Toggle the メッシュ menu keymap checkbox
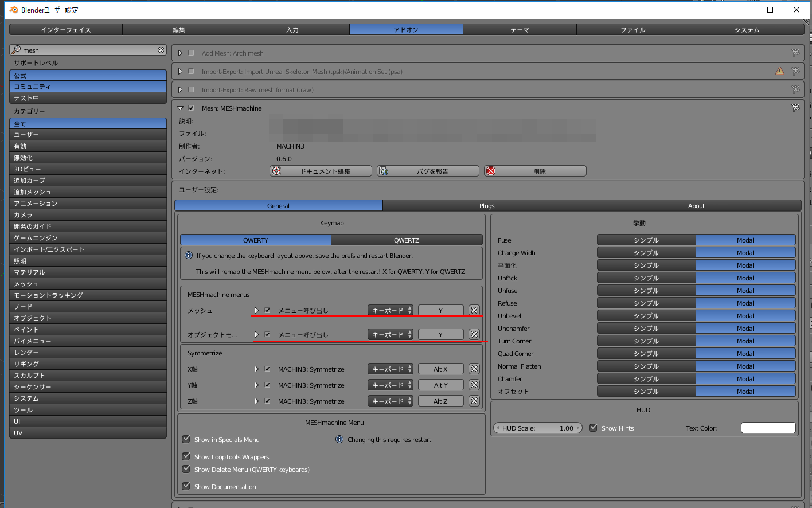 point(267,310)
